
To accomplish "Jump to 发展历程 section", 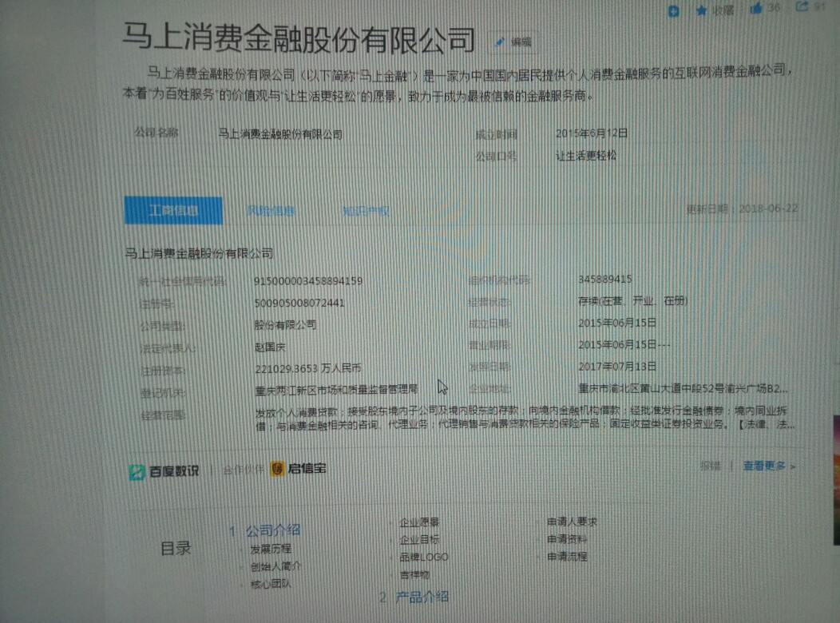I will [x=271, y=549].
